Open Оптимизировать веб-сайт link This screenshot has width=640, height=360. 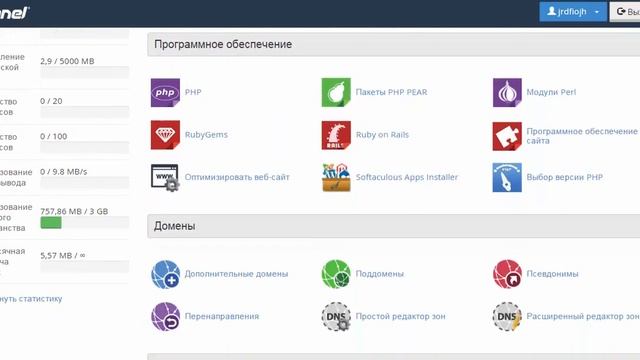(x=237, y=177)
